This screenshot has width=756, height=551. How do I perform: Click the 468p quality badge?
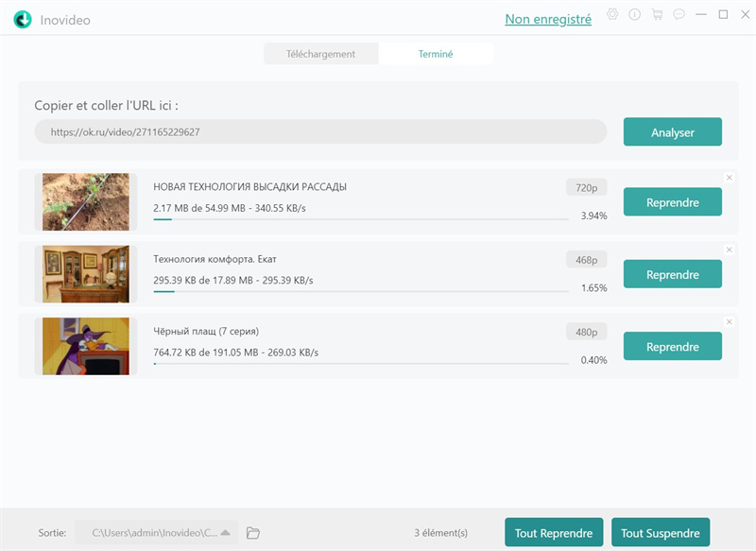[x=586, y=260]
